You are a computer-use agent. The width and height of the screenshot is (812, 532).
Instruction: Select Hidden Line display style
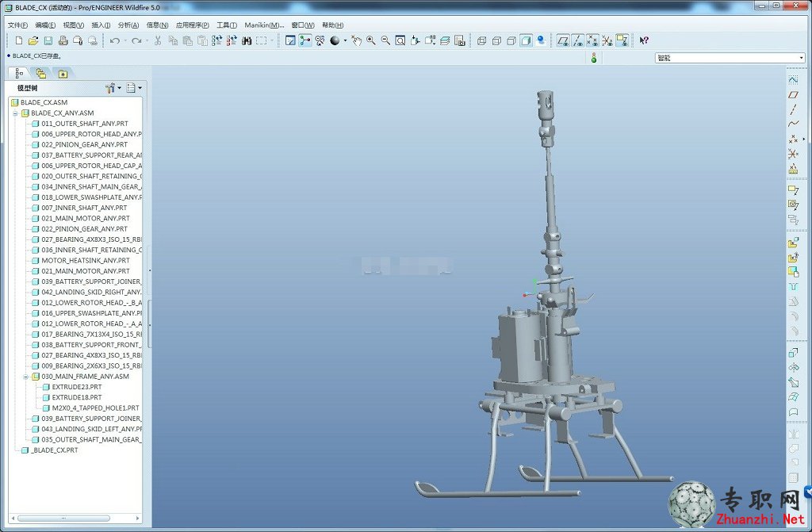[x=496, y=40]
